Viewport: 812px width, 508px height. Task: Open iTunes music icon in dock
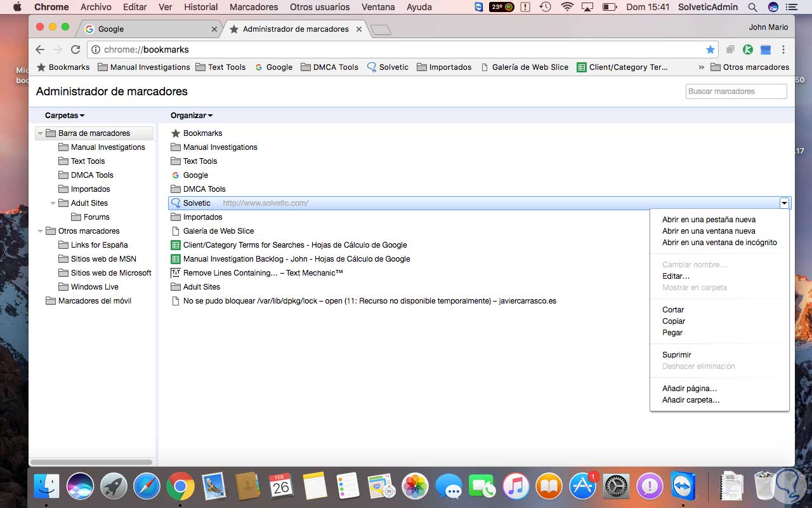pos(516,487)
